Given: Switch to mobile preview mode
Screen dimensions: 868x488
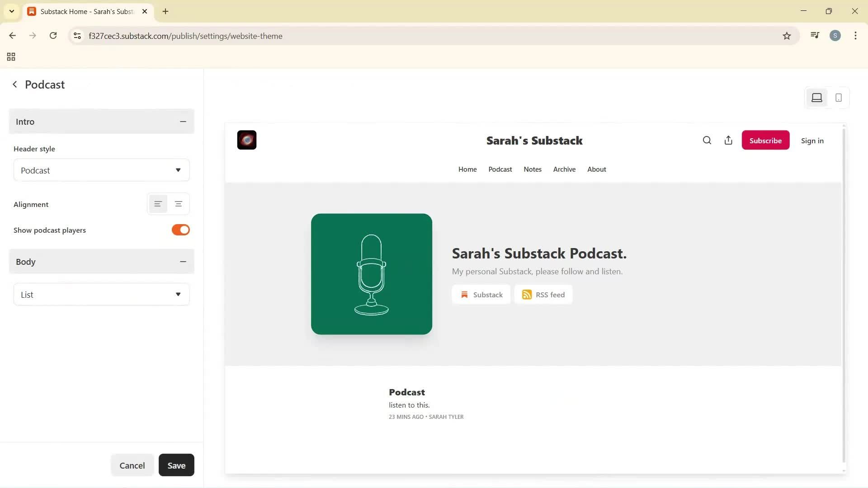Looking at the screenshot, I should tap(838, 98).
